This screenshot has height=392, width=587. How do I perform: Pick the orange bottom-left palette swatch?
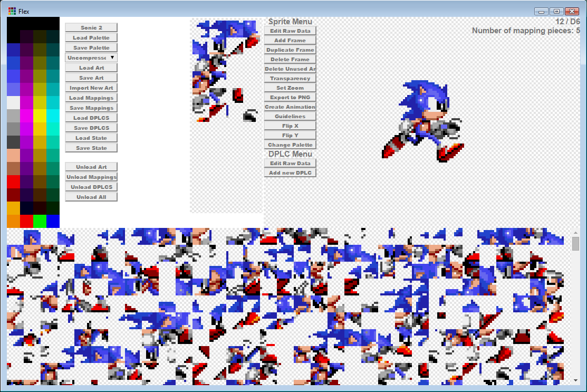(14, 221)
